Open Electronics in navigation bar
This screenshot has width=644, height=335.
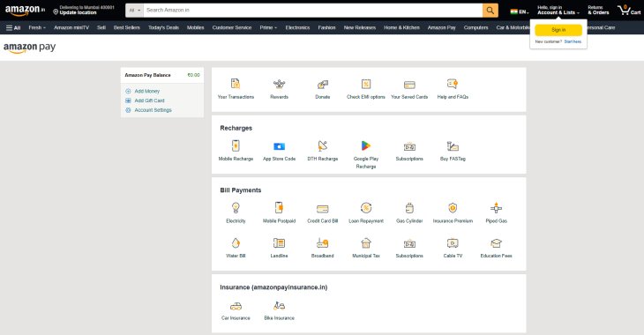click(x=297, y=27)
